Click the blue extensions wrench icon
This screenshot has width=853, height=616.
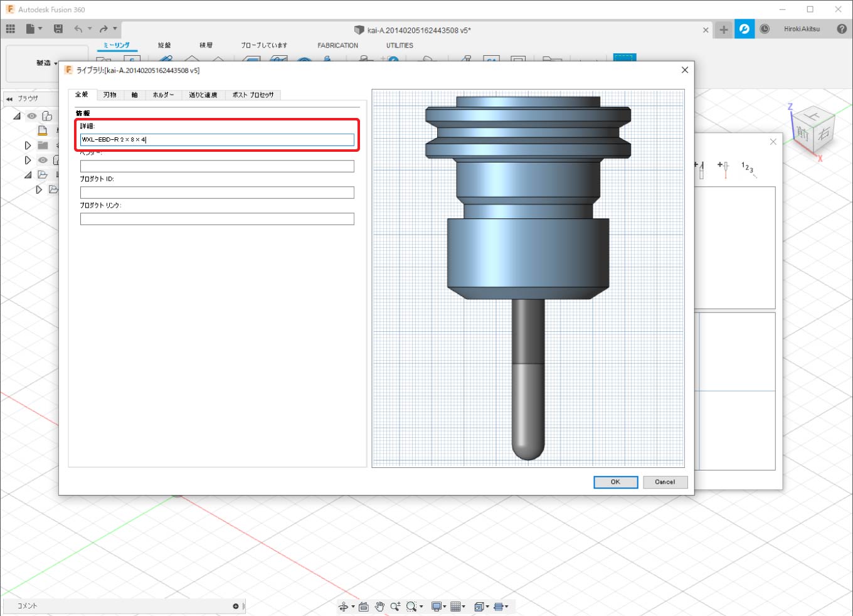(x=744, y=29)
